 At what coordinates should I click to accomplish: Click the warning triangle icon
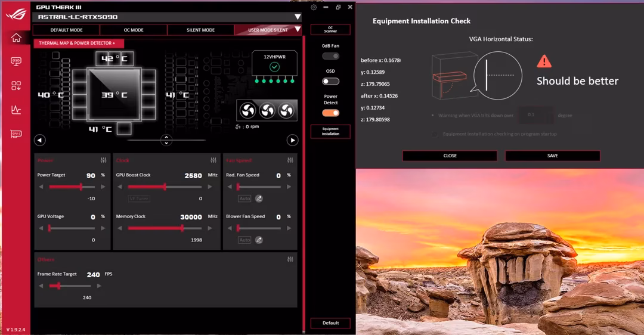click(544, 61)
